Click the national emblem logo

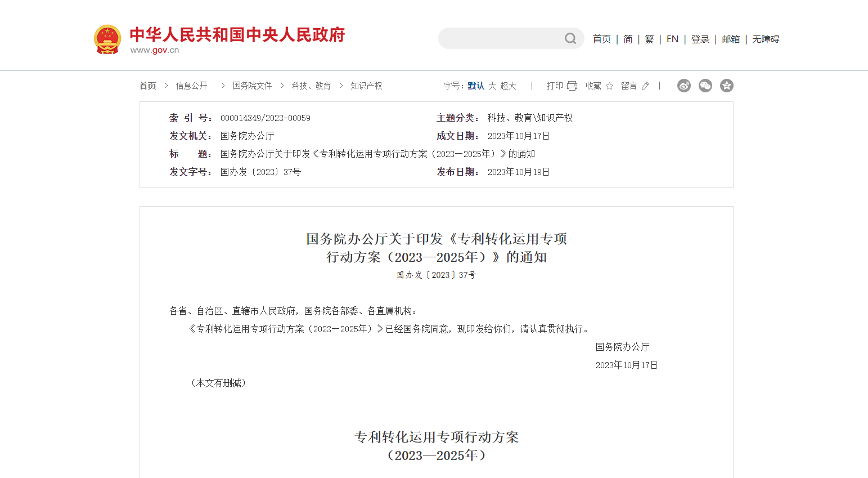[x=107, y=39]
